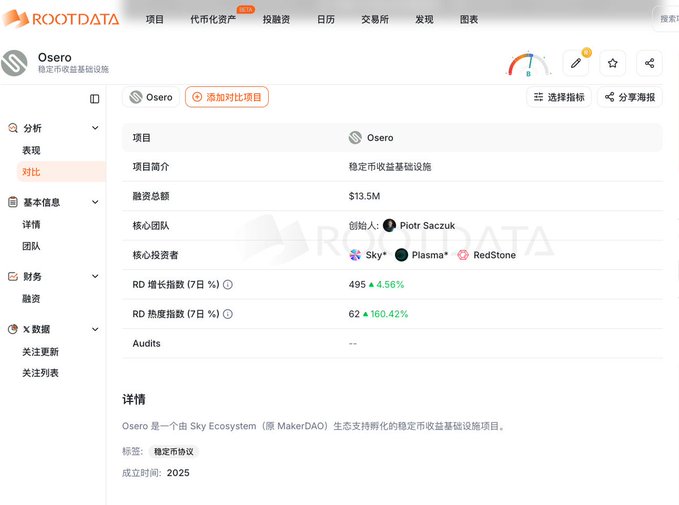679x505 pixels.
Task: Click the sliders icon inside 选择指标 button
Action: point(538,97)
